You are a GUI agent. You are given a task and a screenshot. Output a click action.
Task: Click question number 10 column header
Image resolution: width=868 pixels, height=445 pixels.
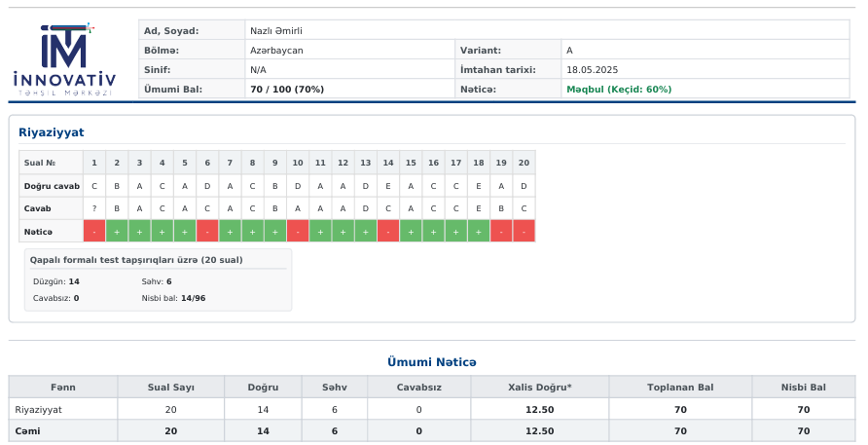coord(298,163)
